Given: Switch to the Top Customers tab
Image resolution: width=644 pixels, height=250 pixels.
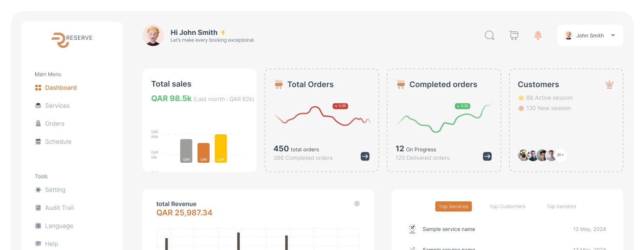Looking at the screenshot, I should click(507, 206).
